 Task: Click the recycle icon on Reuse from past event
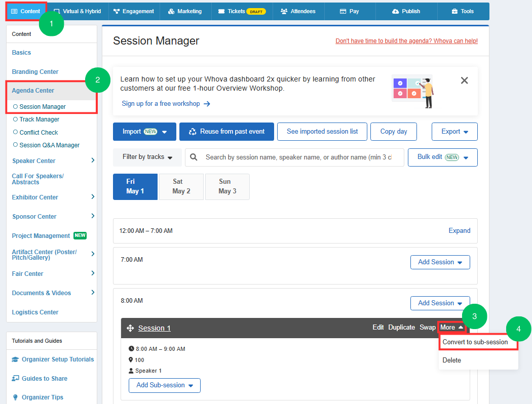(193, 132)
